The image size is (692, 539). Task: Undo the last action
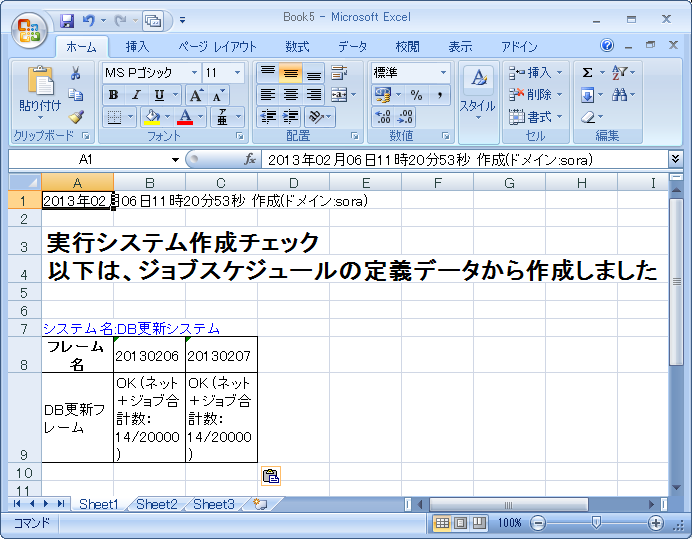[89, 20]
